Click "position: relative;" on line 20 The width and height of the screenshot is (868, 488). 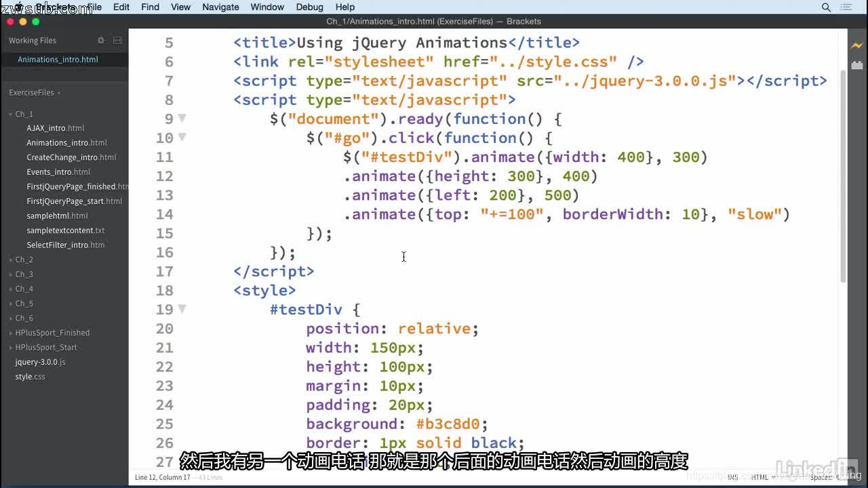393,329
